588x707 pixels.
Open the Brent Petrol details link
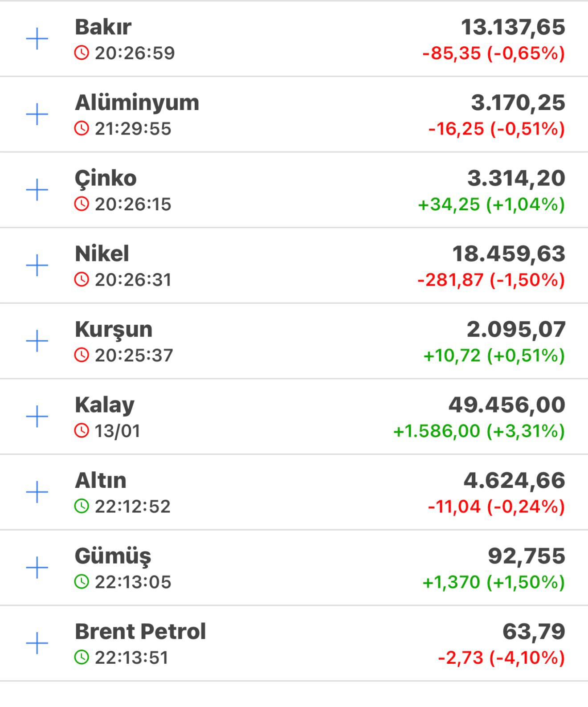point(140,631)
